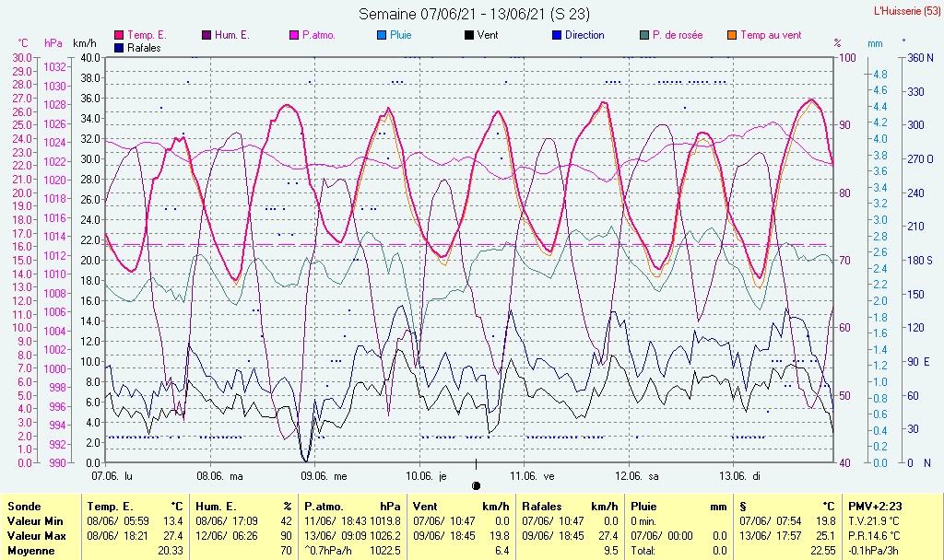The width and height of the screenshot is (944, 560).
Task: Select the 'Rafales' legend label
Action: [144, 48]
